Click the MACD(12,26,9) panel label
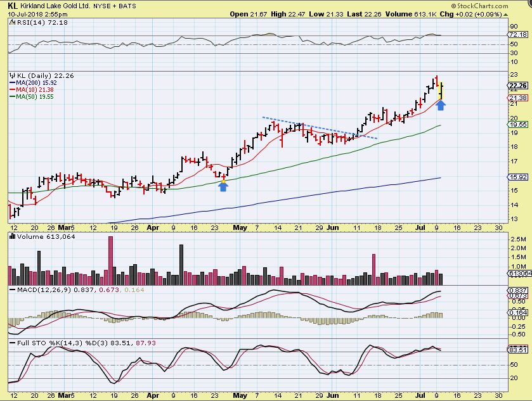Screen dimensions: 532x401 (44, 290)
